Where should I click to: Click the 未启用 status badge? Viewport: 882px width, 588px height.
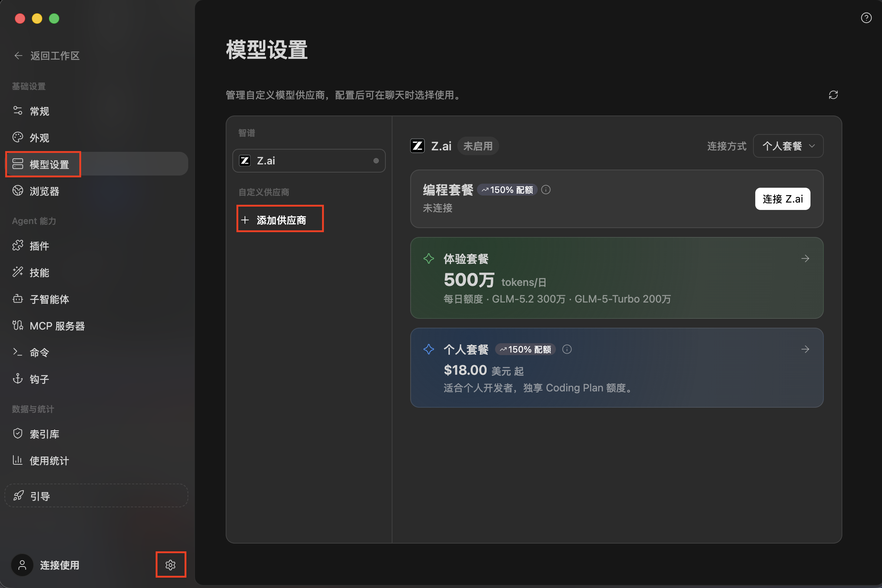click(x=478, y=146)
